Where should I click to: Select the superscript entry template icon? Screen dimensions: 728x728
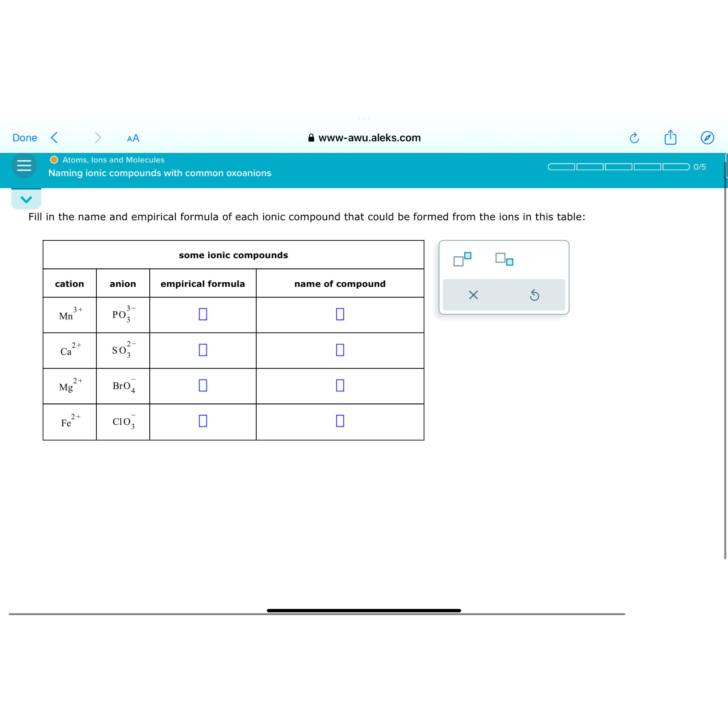click(x=463, y=259)
